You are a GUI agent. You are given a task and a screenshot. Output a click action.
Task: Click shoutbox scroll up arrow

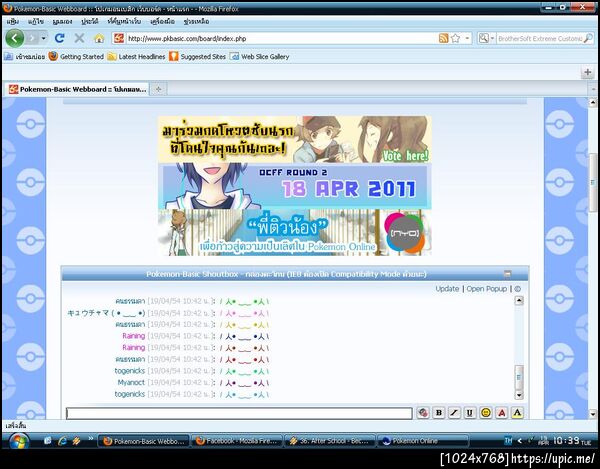coord(519,301)
